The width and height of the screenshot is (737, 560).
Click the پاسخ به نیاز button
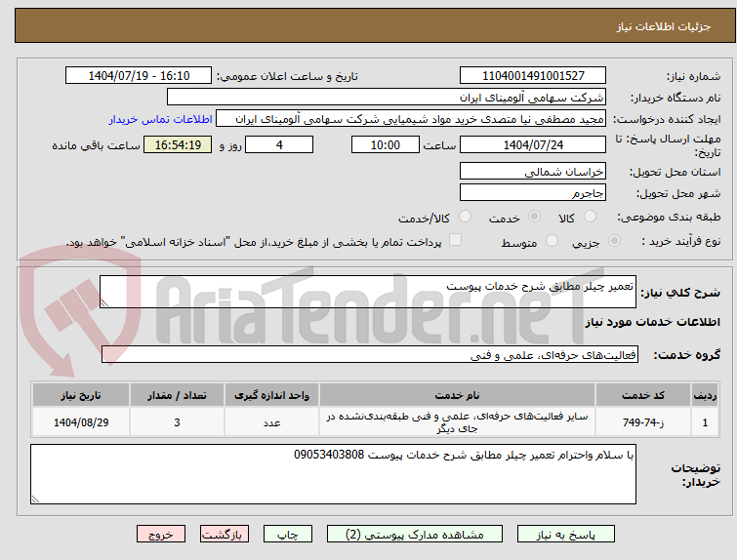tap(566, 535)
